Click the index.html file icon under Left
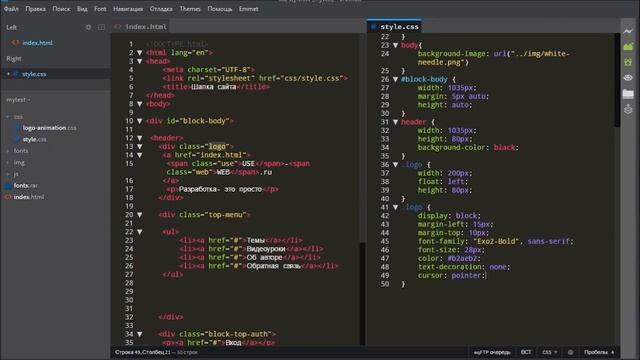 pos(15,42)
